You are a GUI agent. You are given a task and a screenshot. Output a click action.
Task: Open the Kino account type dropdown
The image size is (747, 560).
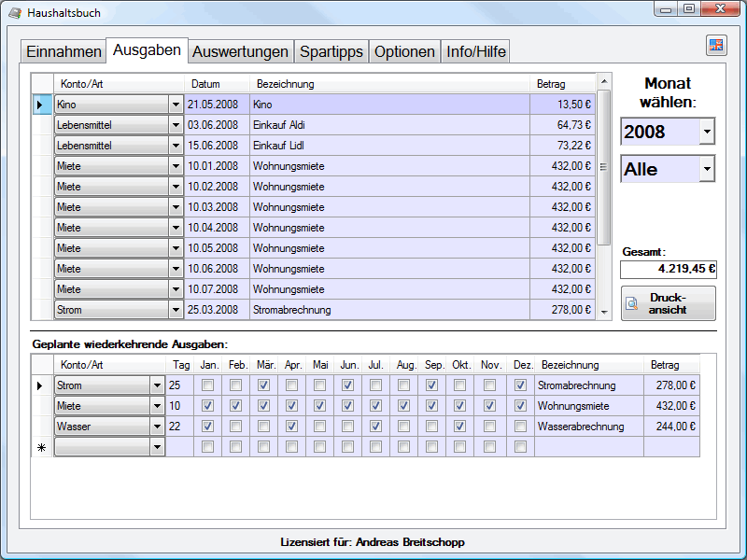176,105
